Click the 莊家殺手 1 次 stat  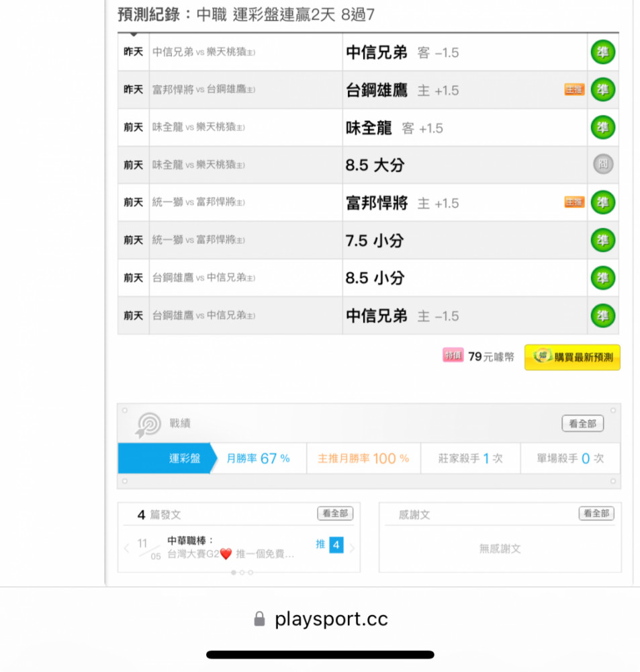pos(470,458)
